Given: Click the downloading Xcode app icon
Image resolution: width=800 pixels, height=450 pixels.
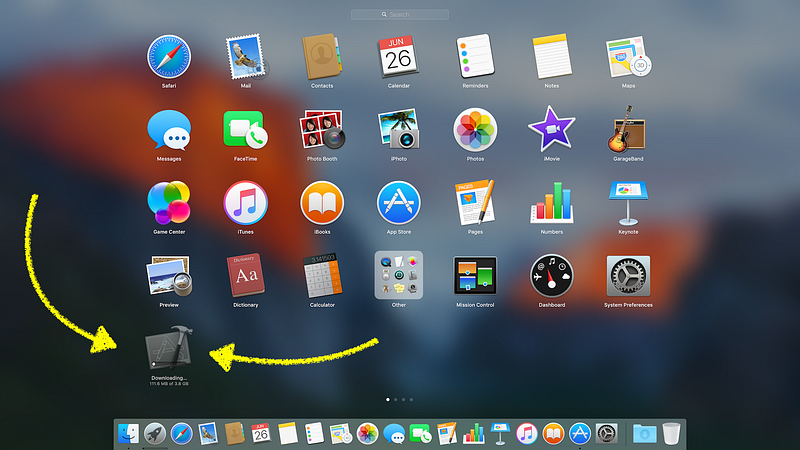Looking at the screenshot, I should pos(169,348).
